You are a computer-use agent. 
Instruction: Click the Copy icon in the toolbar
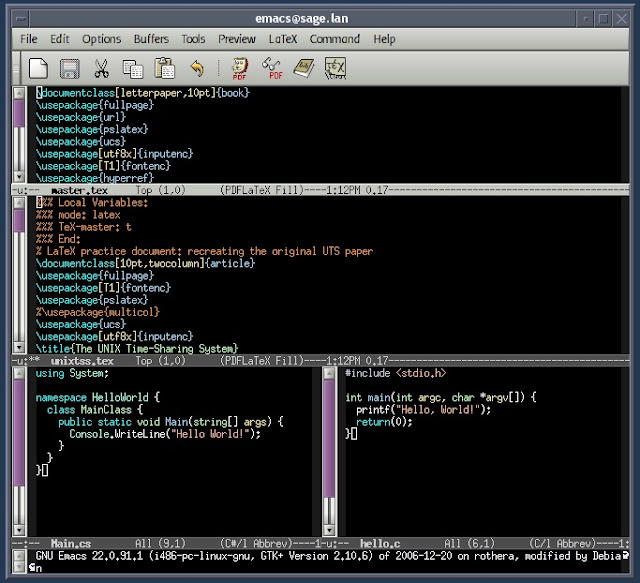pyautogui.click(x=132, y=68)
